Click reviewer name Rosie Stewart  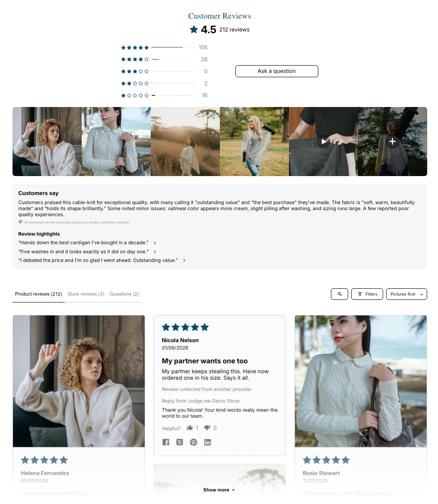tap(321, 473)
